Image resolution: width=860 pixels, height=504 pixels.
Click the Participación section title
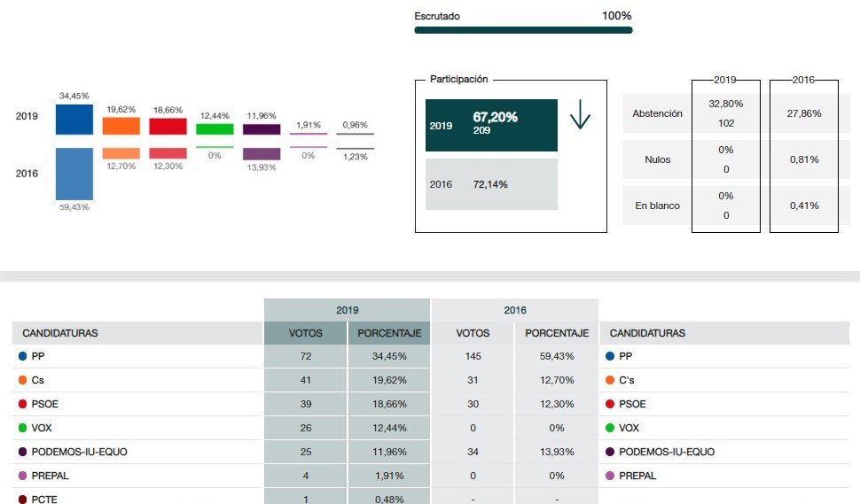click(x=459, y=79)
